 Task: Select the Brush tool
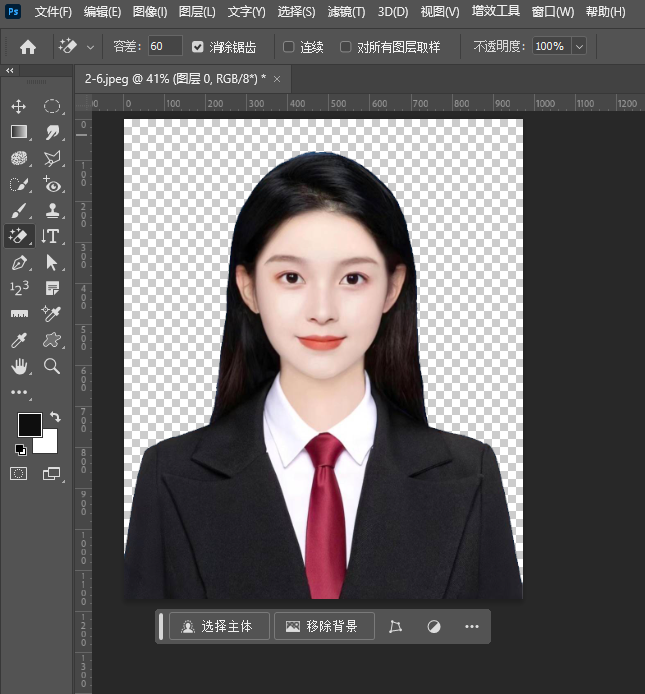coord(19,211)
